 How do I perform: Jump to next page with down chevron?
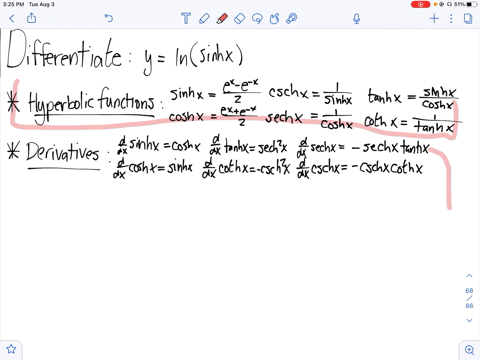tap(469, 320)
